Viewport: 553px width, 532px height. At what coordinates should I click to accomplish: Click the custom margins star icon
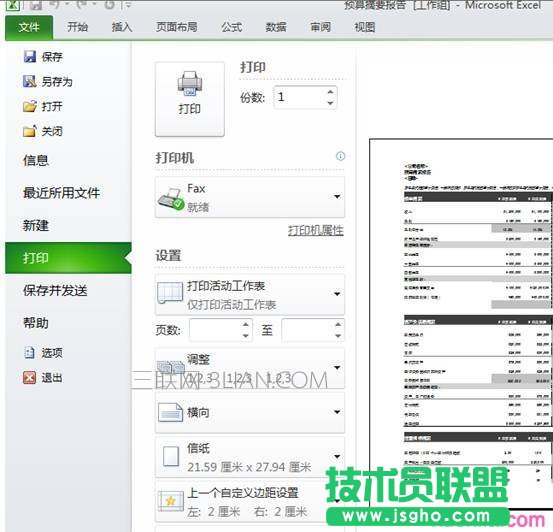171,501
